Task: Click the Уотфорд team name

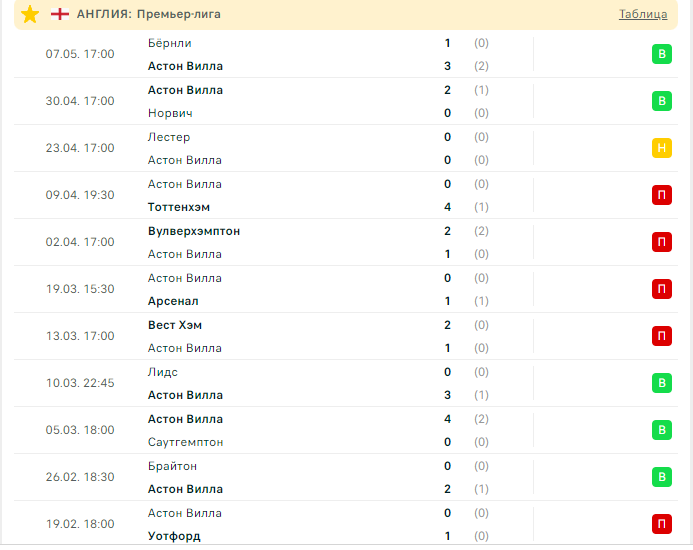Action: tap(174, 536)
